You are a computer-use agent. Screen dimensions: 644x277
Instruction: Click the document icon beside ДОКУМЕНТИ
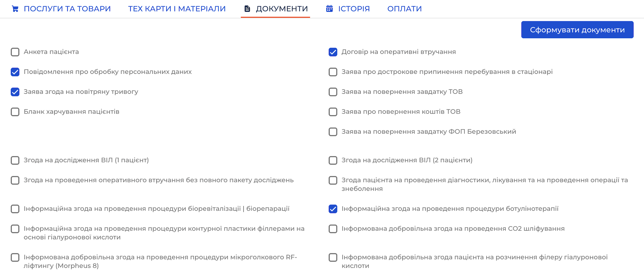(x=247, y=9)
